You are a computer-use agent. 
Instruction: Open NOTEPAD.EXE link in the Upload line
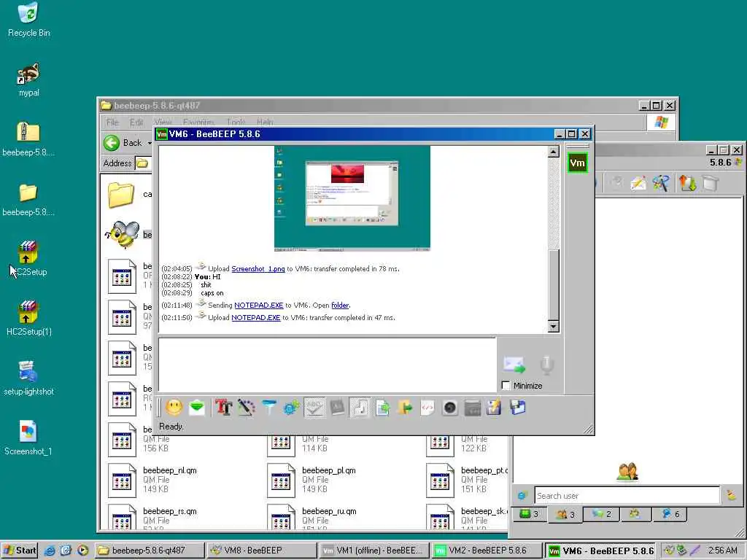click(256, 318)
